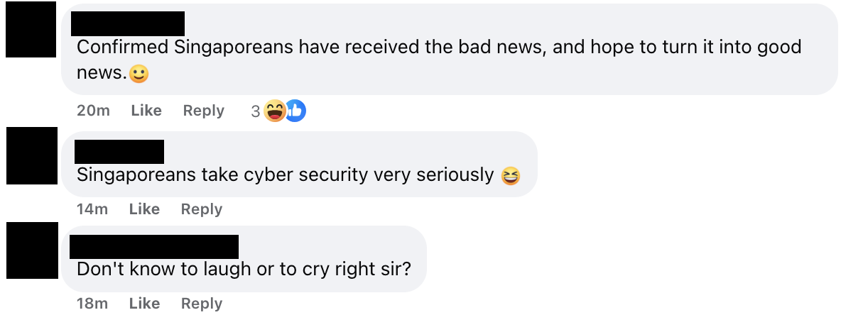Click the author name above "Singaporeans take cyber security"
The image size is (868, 315).
119,152
